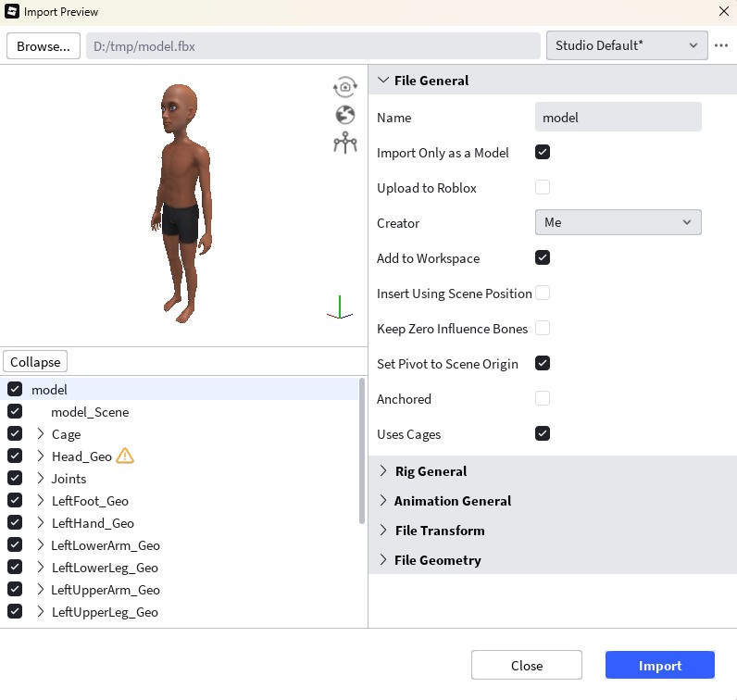Uncheck Import Only as a Model
Viewport: 737px width, 700px height.
click(543, 152)
